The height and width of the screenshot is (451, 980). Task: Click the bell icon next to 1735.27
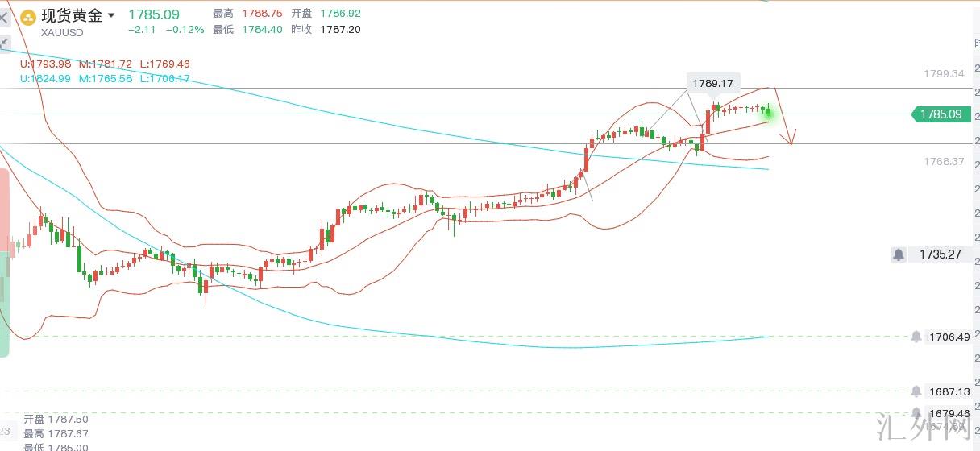coord(898,254)
